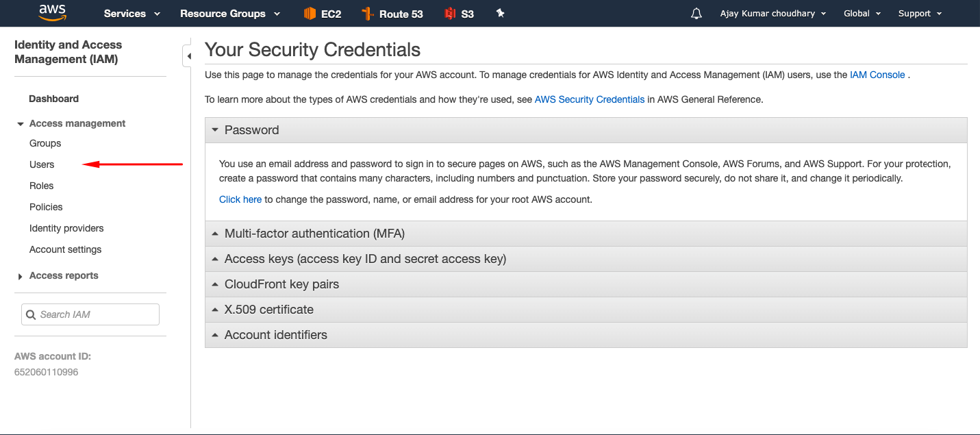Expand Multi-factor authentication (MFA) section
980x435 pixels.
tap(586, 234)
